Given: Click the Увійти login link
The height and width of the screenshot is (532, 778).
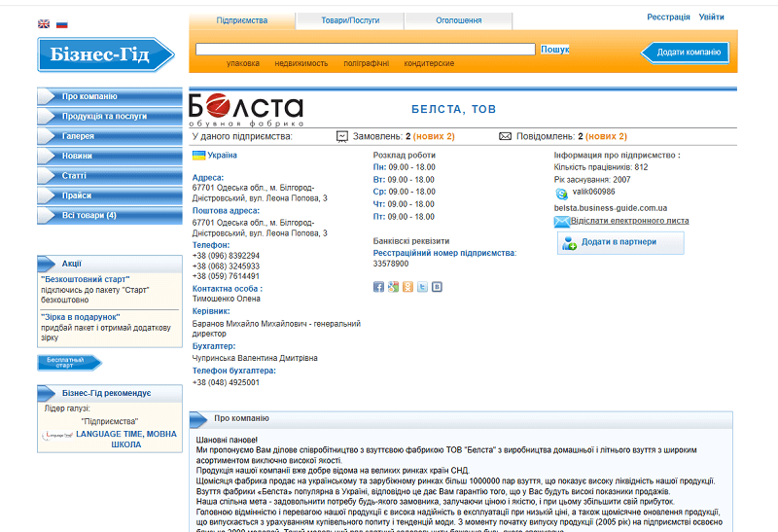Looking at the screenshot, I should point(711,17).
